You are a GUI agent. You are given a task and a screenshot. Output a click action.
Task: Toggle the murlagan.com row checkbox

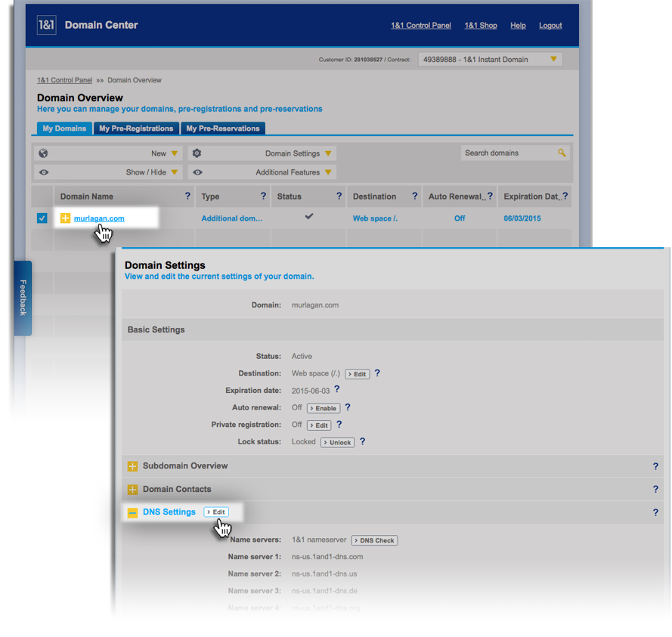[x=42, y=218]
